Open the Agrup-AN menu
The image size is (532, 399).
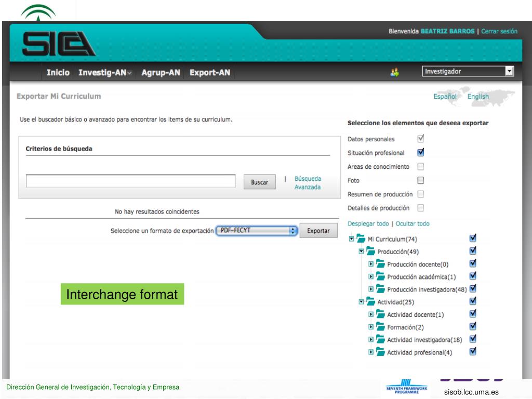161,72
